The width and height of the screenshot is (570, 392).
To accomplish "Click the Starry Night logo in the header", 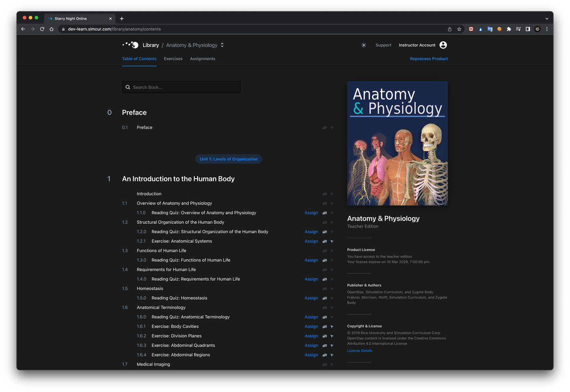I will pos(129,45).
